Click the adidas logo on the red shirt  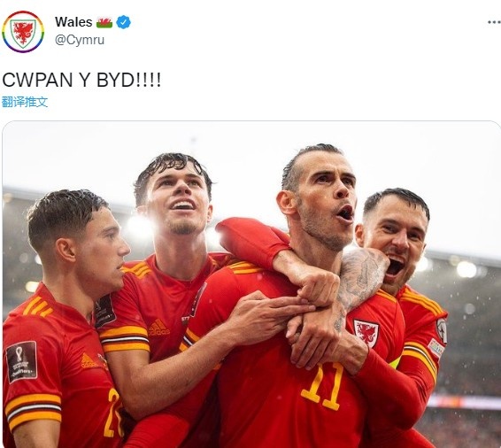point(158,328)
